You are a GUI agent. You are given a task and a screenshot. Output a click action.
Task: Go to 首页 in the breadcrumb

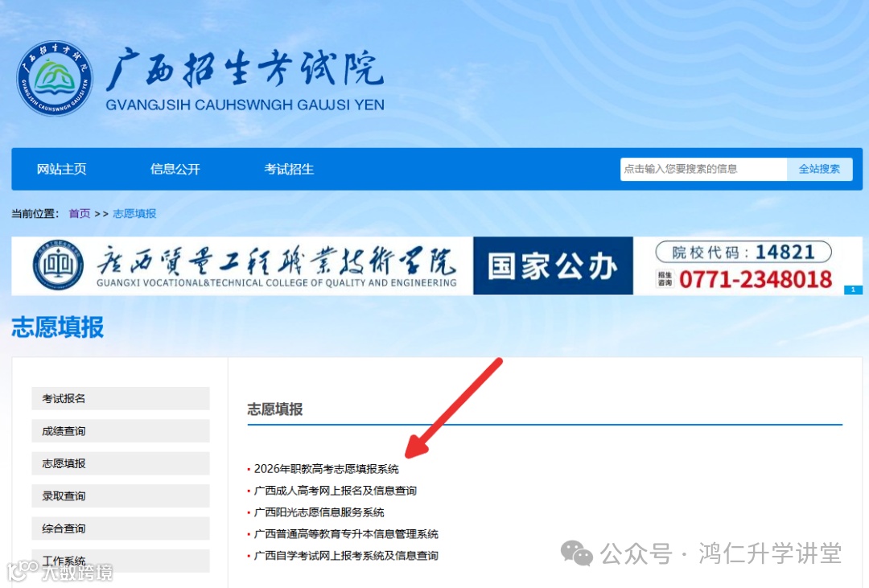[79, 213]
